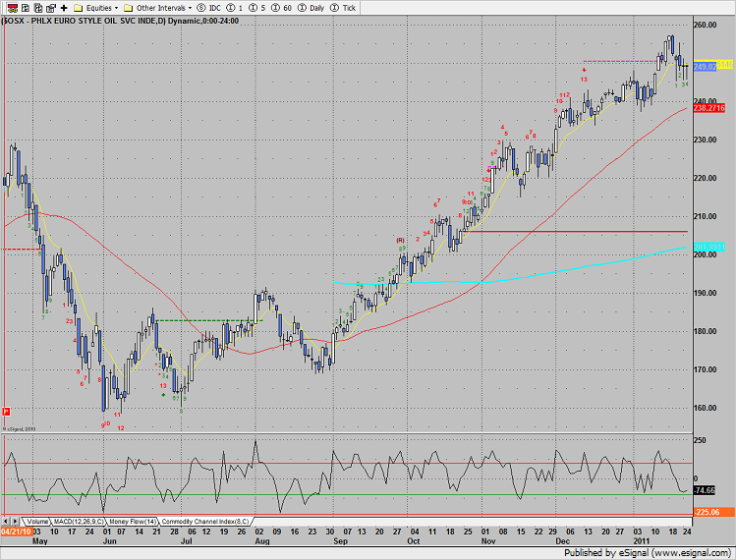Click the red and yellow chart icon in toolbar
736x560 pixels.
point(12,8)
